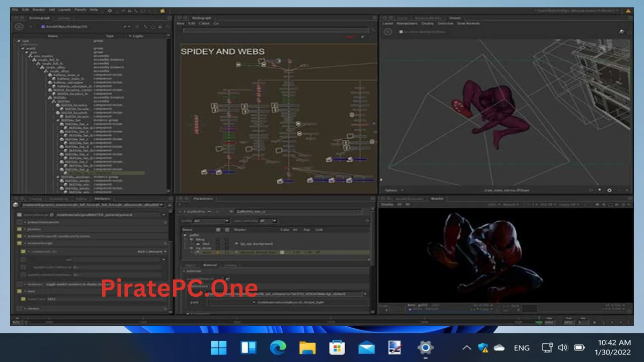
Task: Open Microsoft Edge from the taskbar
Action: click(x=278, y=347)
